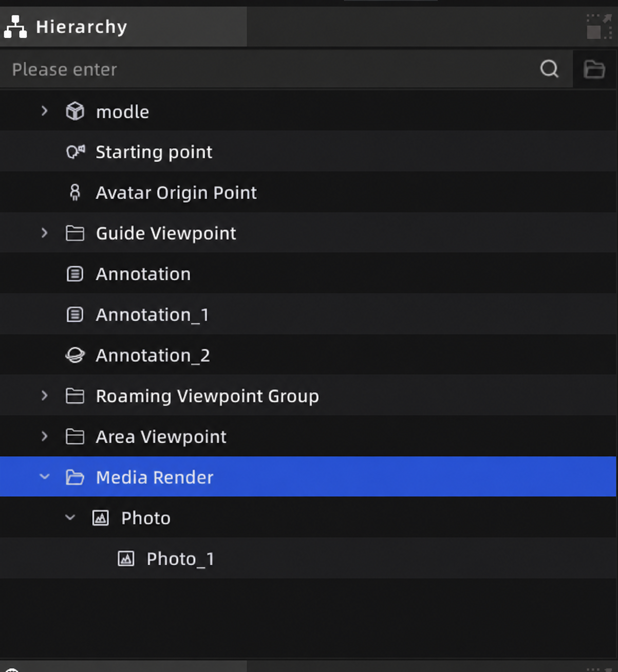Screen dimensions: 618x672
Task: Expand the Guide Viewpoint folder
Action: point(45,233)
